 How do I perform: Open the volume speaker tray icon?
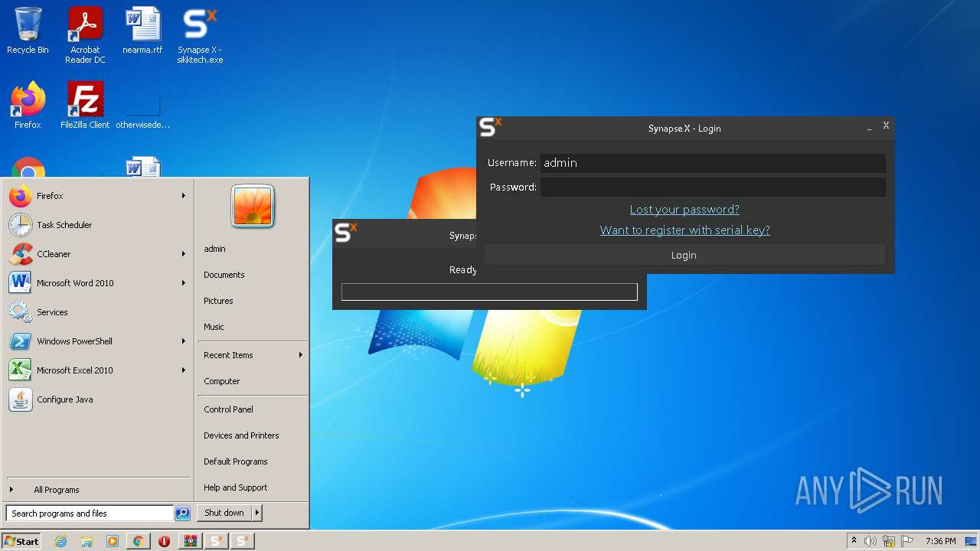point(870,541)
